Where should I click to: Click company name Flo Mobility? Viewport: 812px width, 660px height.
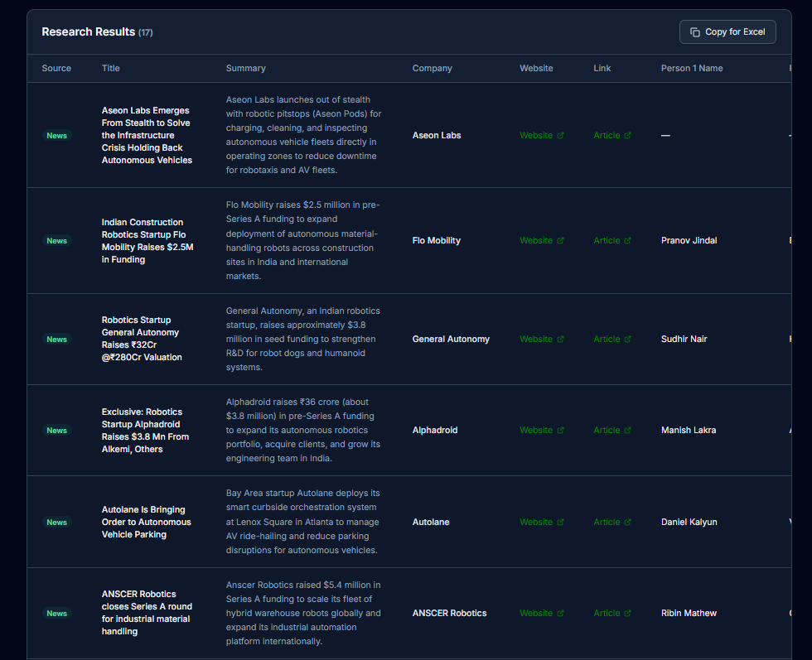(437, 241)
